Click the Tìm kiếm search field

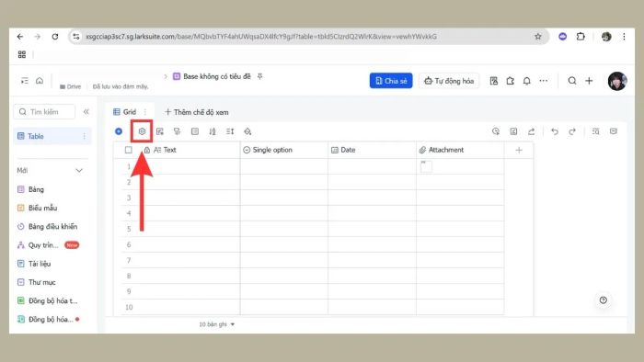coord(44,111)
